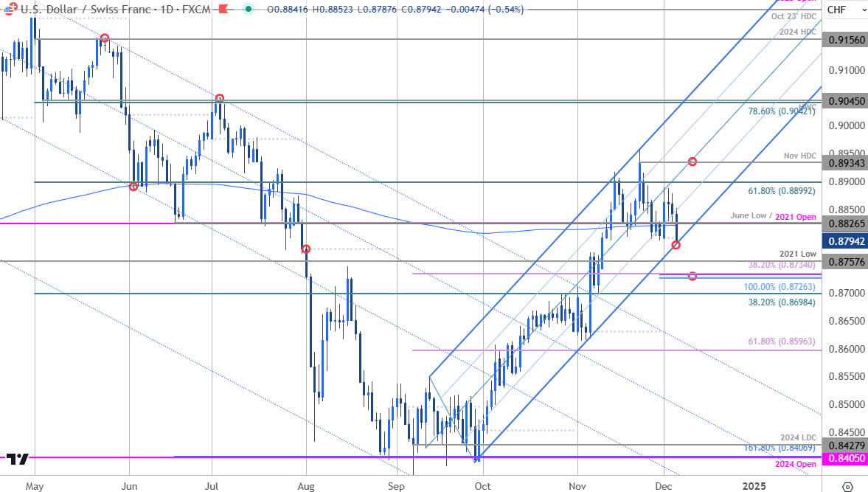Open the TradingView logo
This screenshot has width=868, height=492.
tap(18, 458)
